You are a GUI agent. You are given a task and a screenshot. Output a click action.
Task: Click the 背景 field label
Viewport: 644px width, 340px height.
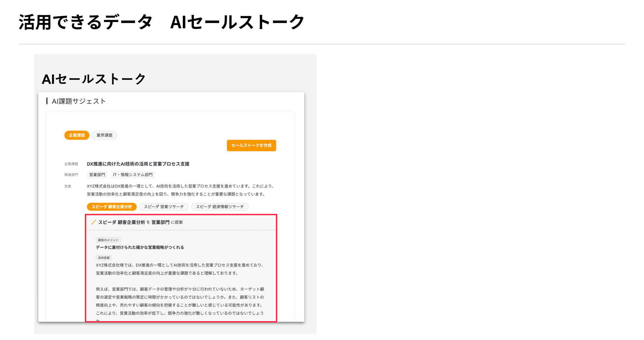pos(68,187)
